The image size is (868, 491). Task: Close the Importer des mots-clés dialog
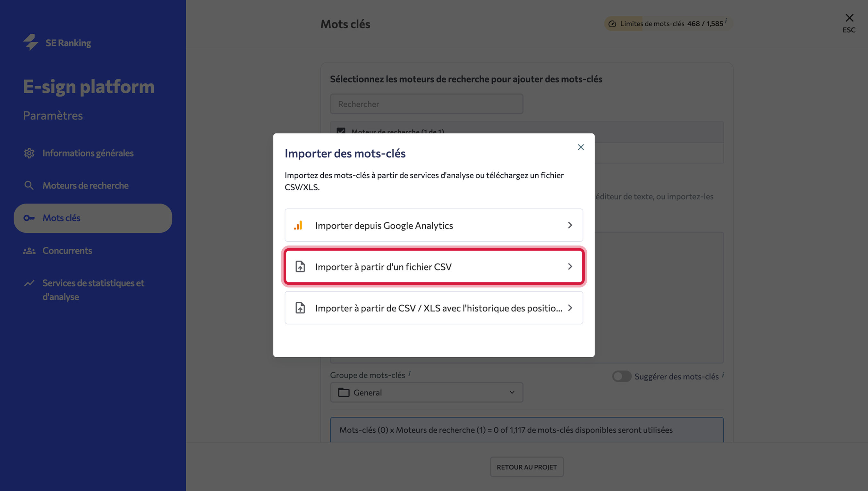click(x=581, y=147)
